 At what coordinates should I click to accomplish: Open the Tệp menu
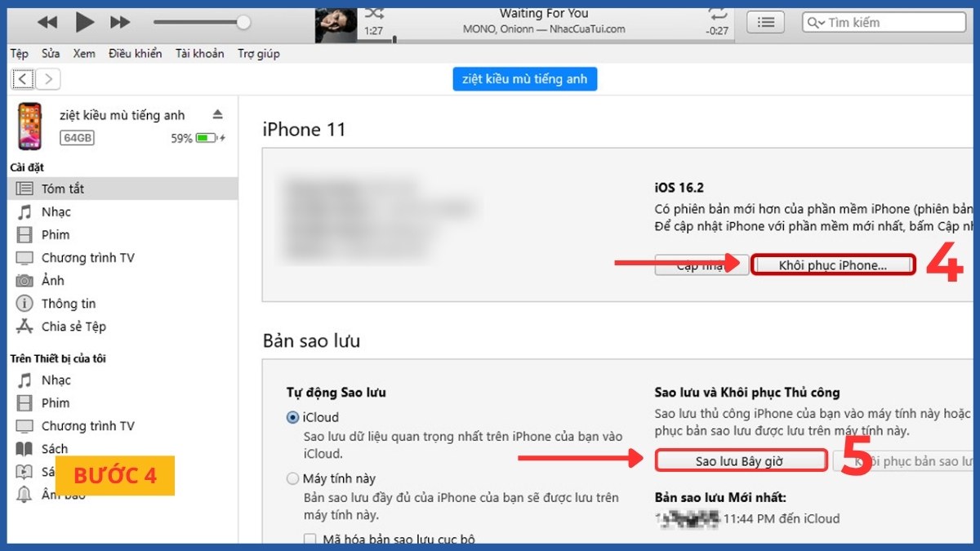(x=19, y=54)
